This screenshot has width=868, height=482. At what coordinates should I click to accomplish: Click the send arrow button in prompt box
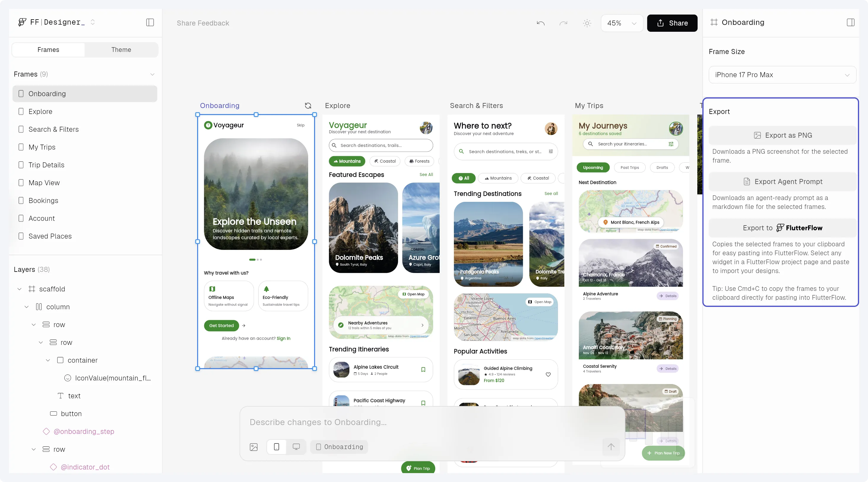click(x=611, y=447)
